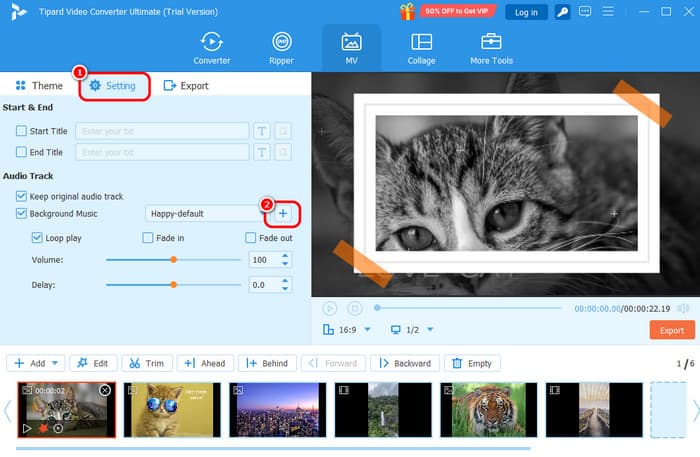Open More Tools toolbox

point(491,47)
